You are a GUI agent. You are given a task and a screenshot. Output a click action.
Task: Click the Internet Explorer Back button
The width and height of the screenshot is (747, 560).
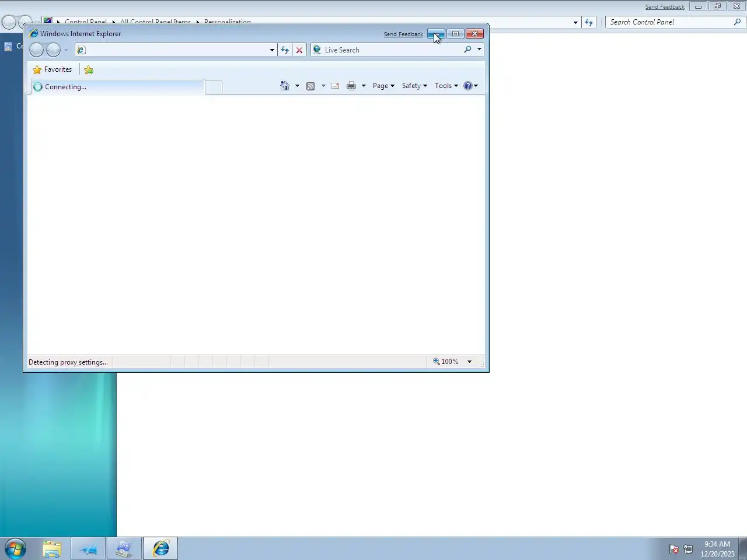[x=36, y=50]
